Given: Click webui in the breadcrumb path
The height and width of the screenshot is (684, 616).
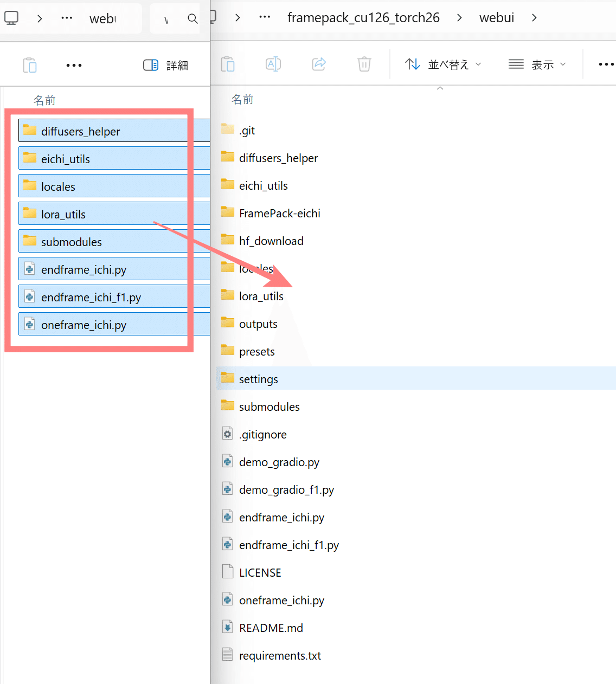Looking at the screenshot, I should pos(496,17).
